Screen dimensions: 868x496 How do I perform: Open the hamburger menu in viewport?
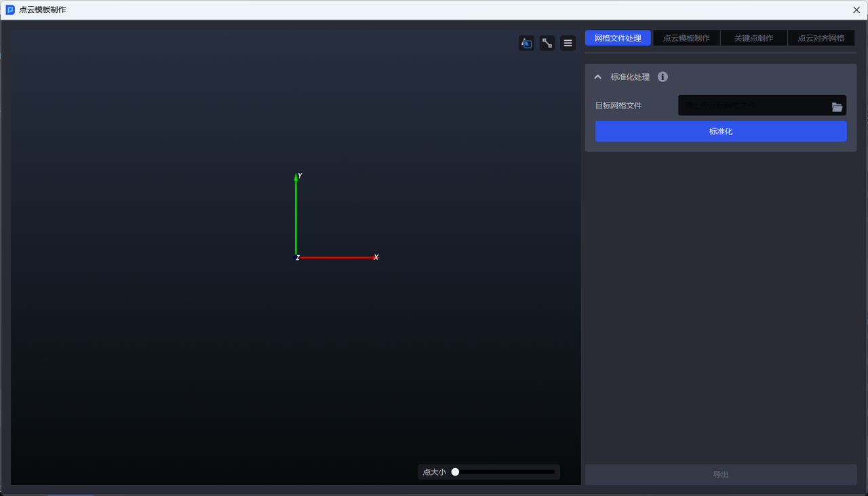point(568,43)
